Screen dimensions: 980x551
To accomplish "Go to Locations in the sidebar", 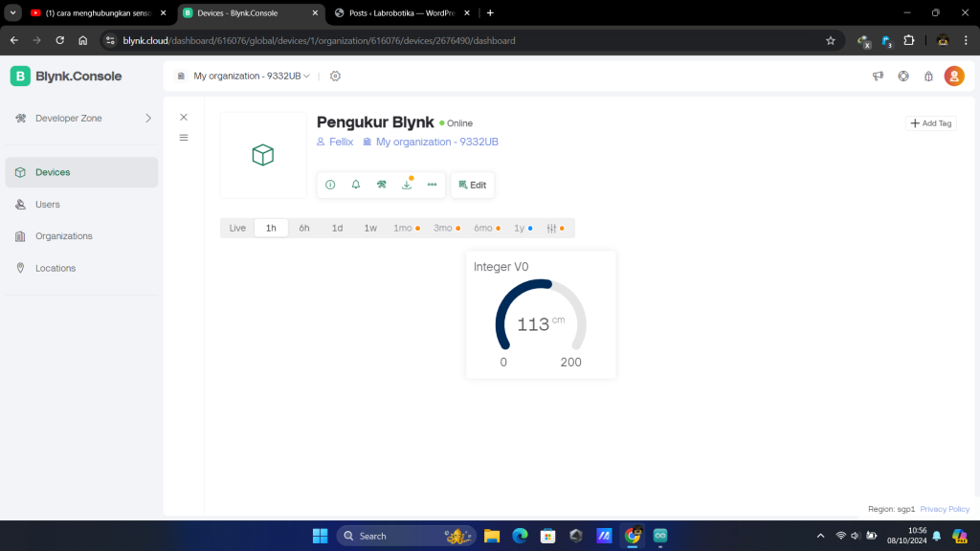I will coord(55,269).
